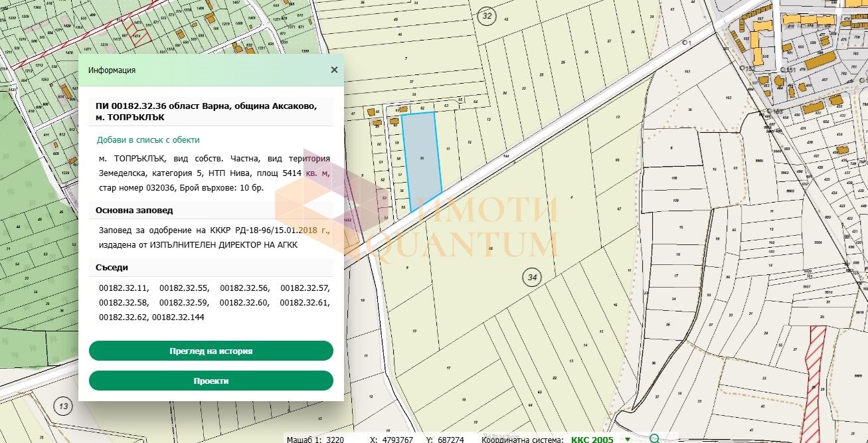Viewport: 868px width, 443px height.
Task: Click the scale value 3220
Action: (335, 439)
